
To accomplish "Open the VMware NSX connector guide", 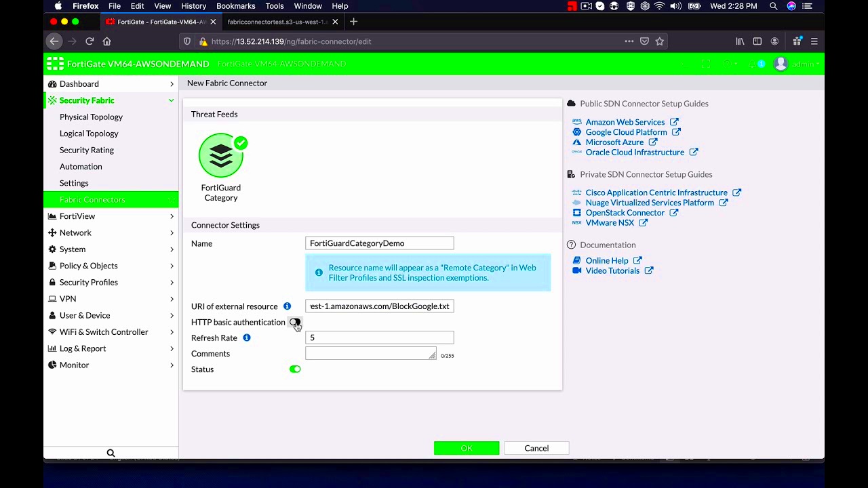I will pos(611,222).
